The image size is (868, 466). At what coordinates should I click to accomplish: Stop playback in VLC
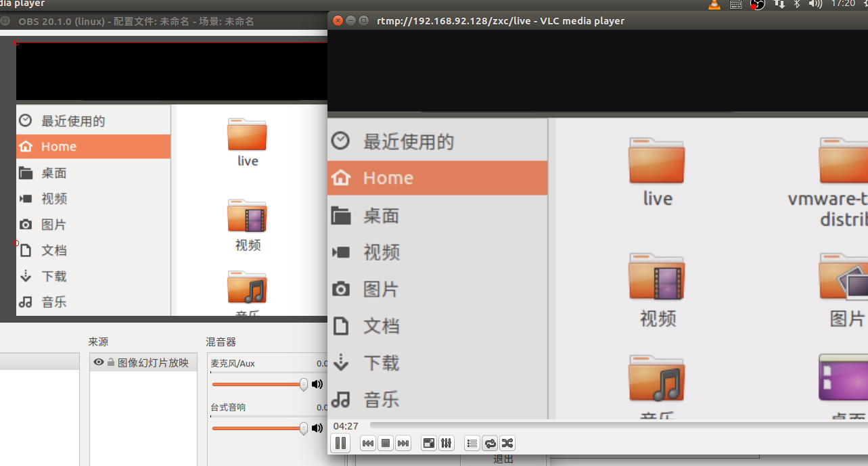point(386,444)
